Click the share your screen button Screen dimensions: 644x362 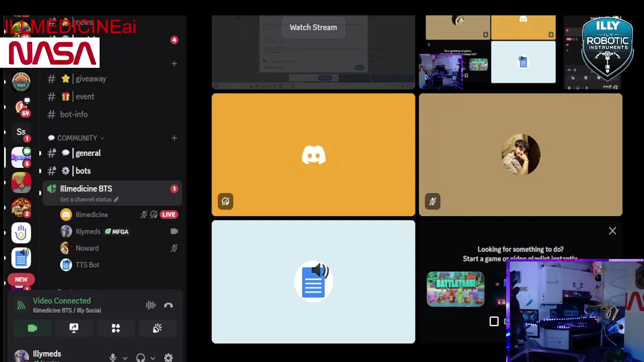click(x=74, y=328)
